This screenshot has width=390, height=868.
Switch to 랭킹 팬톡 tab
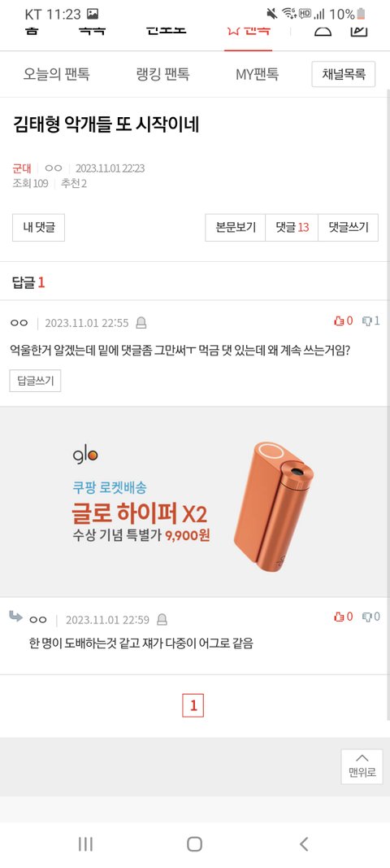click(162, 74)
